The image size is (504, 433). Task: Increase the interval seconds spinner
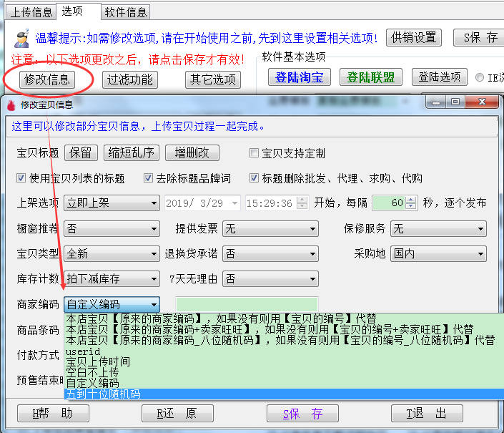[411, 200]
